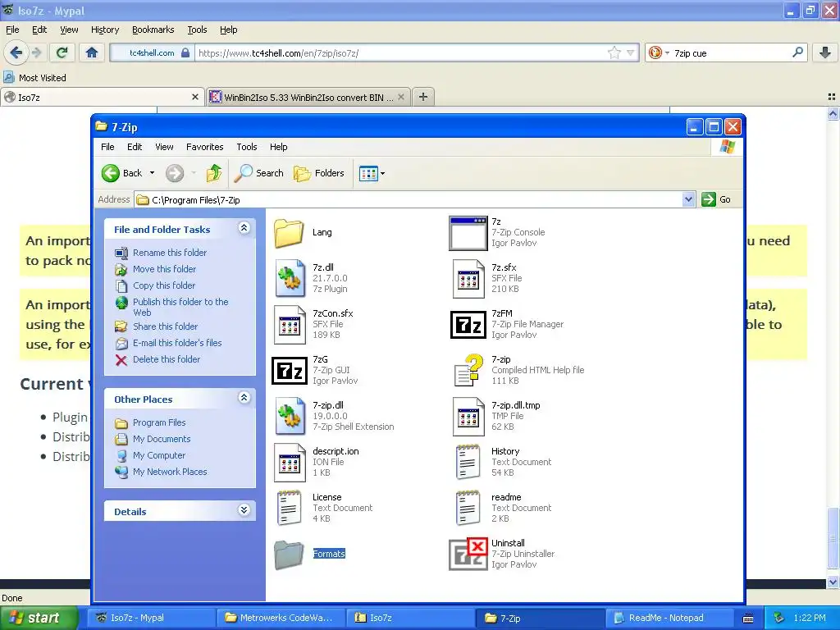840x630 pixels.
Task: Select the 7z.dll plugin file icon
Action: tap(290, 278)
